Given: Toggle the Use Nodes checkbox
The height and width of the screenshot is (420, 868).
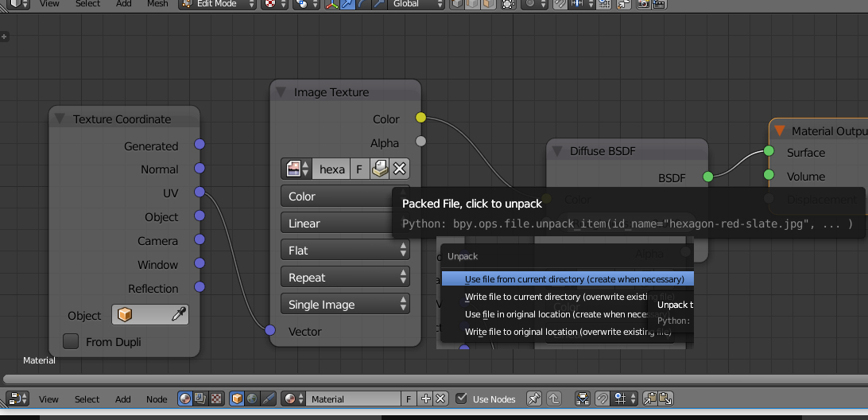Looking at the screenshot, I should (462, 399).
